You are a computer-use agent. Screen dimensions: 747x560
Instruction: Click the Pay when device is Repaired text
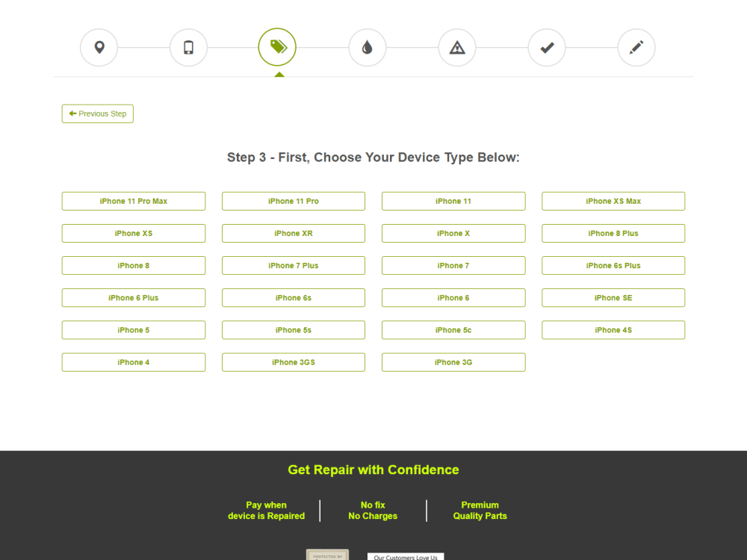[267, 511]
